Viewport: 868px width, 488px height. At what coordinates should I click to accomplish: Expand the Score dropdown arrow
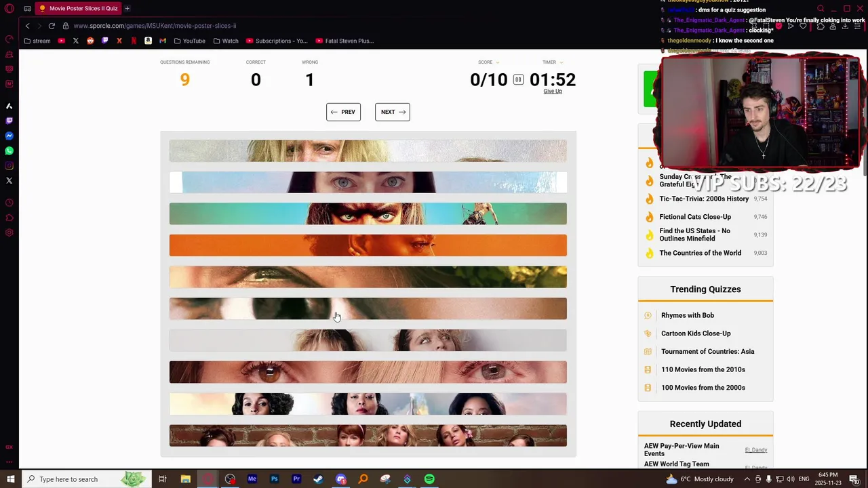(497, 62)
